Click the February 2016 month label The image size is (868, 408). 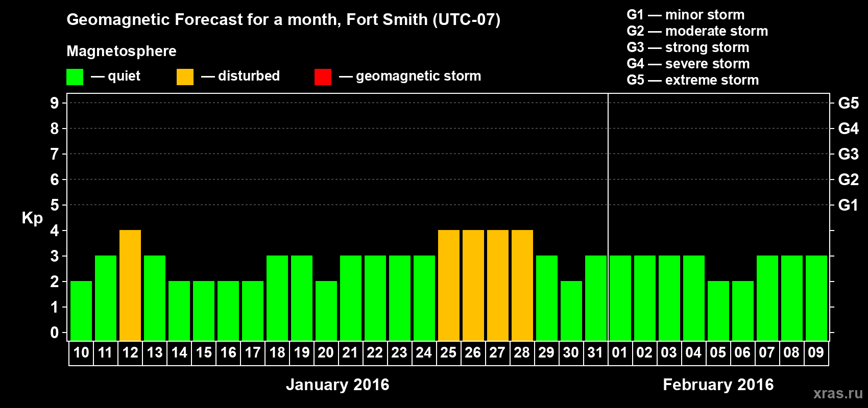pos(718,385)
